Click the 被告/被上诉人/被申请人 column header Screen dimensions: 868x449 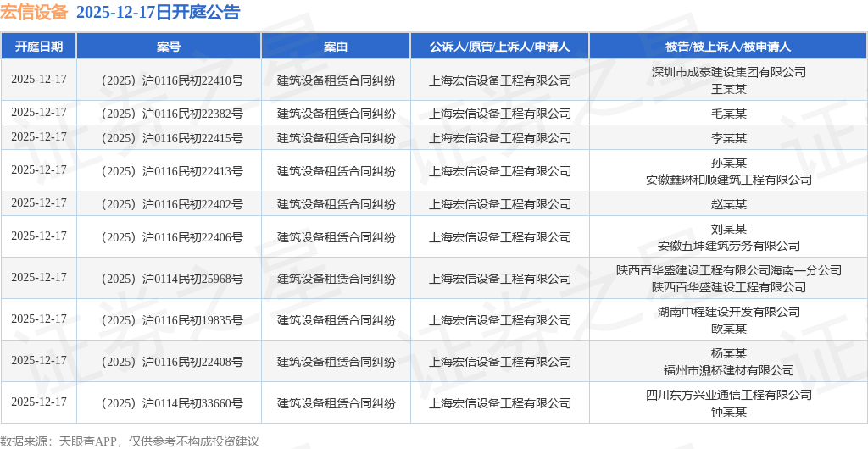[x=728, y=47]
